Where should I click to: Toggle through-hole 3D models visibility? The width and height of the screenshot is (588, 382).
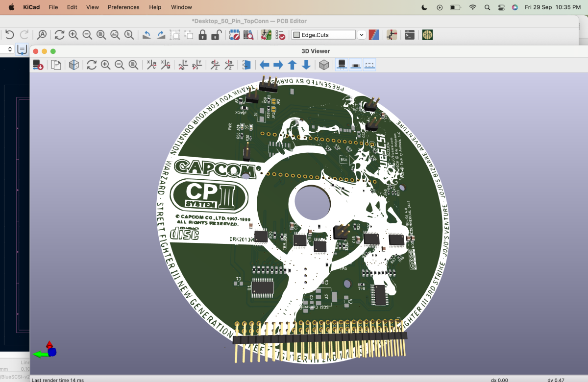click(x=342, y=65)
